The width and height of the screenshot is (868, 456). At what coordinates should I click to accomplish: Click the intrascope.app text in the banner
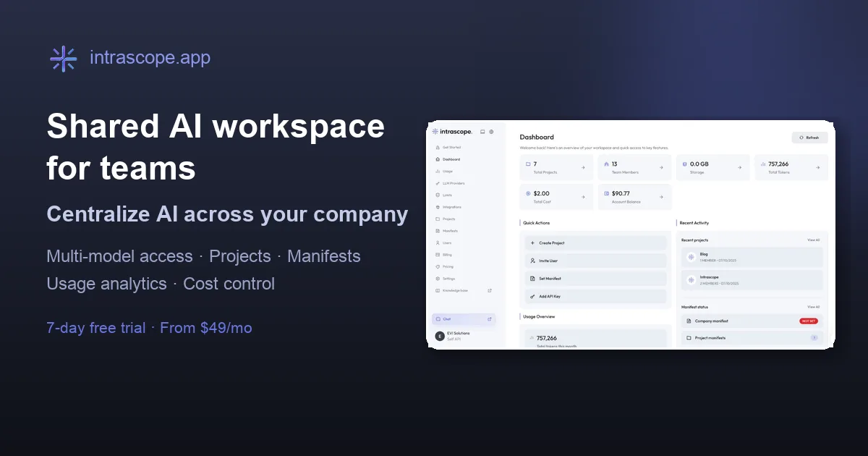150,58
